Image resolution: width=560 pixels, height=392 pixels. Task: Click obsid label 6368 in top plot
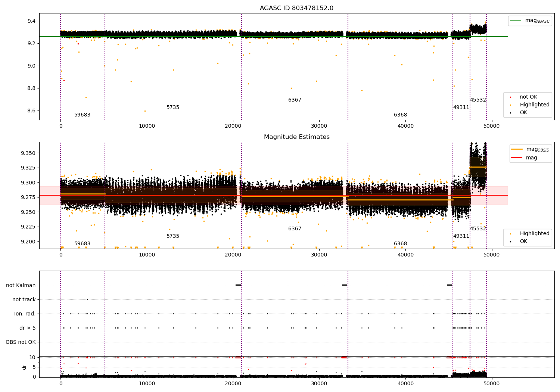pos(400,115)
